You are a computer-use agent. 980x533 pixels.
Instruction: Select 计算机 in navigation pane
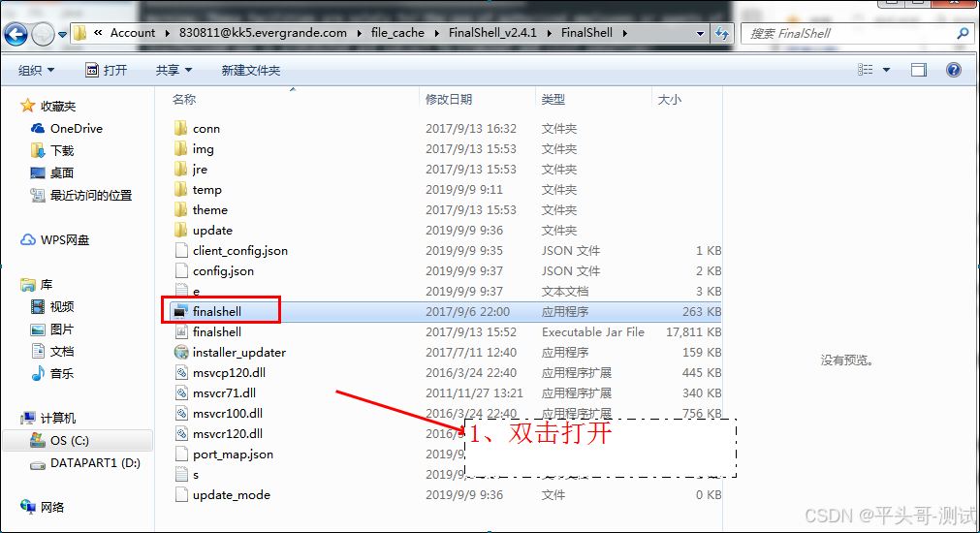(x=48, y=418)
